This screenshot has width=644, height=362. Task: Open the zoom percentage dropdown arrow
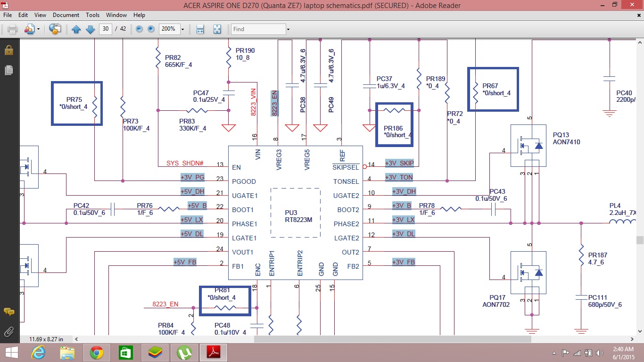click(x=182, y=29)
